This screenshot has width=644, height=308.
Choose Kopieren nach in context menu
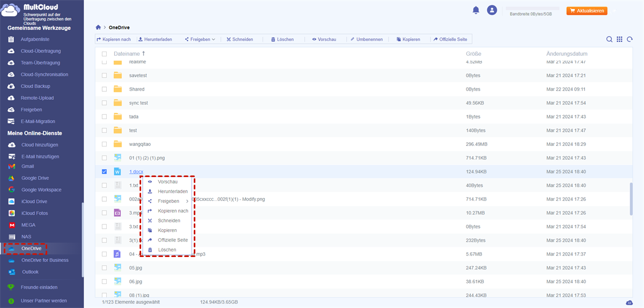(167, 211)
